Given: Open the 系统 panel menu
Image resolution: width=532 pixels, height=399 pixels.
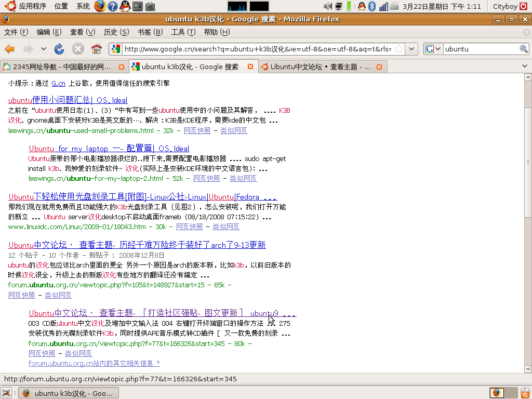Looking at the screenshot, I should coord(83,6).
